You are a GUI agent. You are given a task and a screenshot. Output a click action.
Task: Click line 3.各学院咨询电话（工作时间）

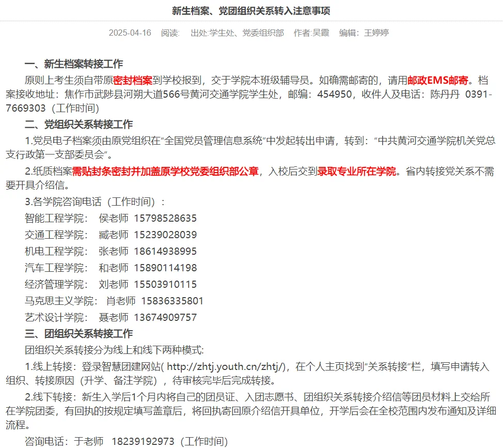pyautogui.click(x=95, y=202)
